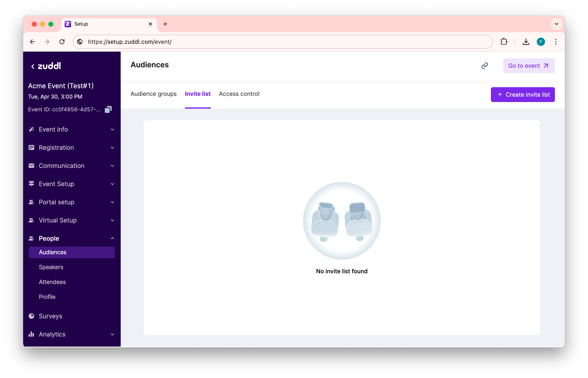Click the Chrome profile avatar P

(541, 42)
